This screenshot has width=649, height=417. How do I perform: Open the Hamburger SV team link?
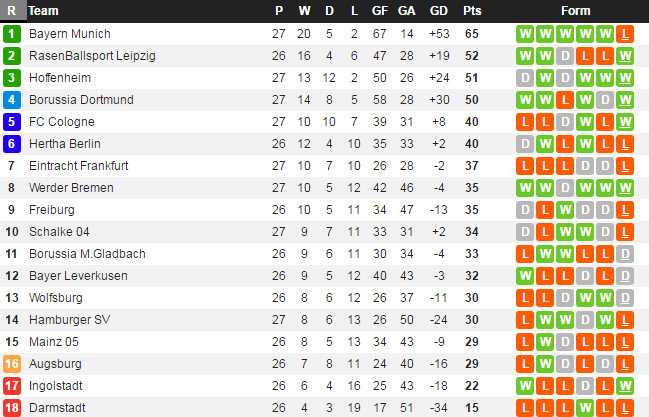(69, 319)
